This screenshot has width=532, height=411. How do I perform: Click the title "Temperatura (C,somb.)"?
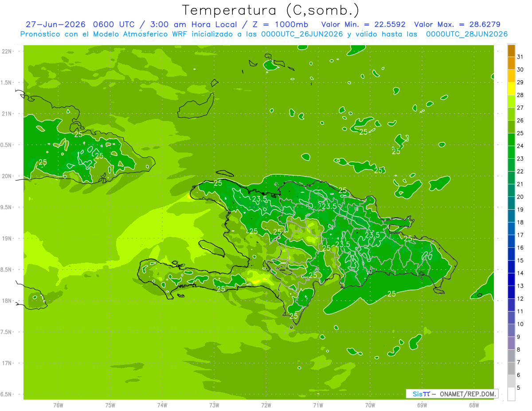click(x=271, y=11)
